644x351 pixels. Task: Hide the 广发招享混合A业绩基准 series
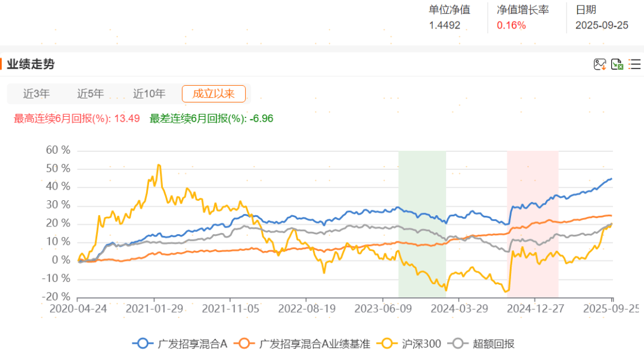coord(302,343)
